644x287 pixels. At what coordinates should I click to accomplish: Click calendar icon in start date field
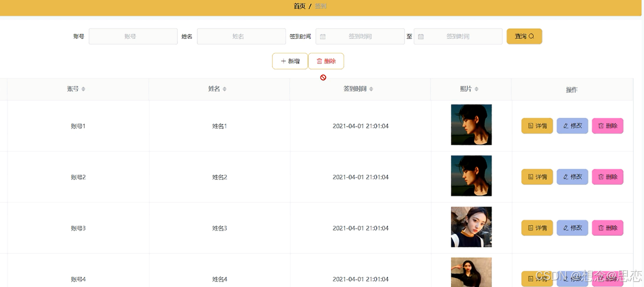pos(323,37)
